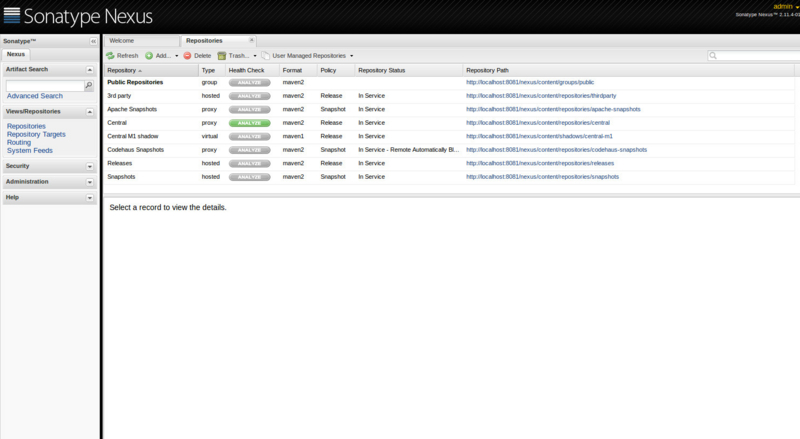Sort by Repository column header
This screenshot has height=439, width=800.
[x=151, y=70]
